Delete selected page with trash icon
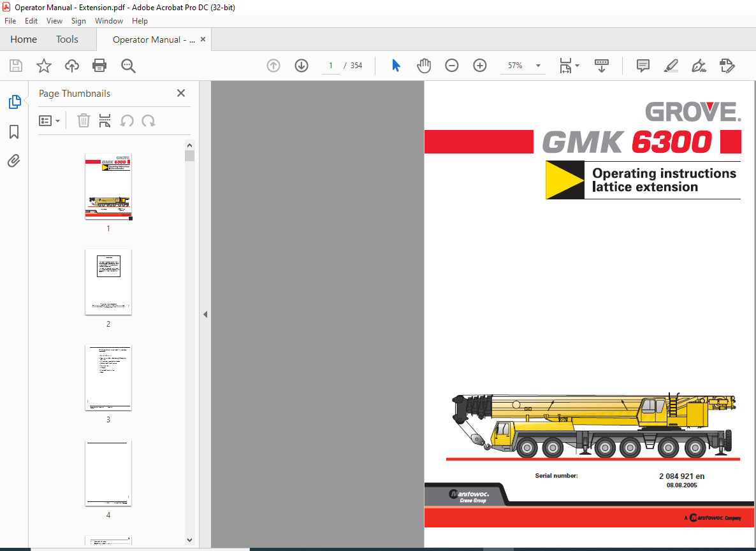This screenshot has width=756, height=551. coord(84,120)
